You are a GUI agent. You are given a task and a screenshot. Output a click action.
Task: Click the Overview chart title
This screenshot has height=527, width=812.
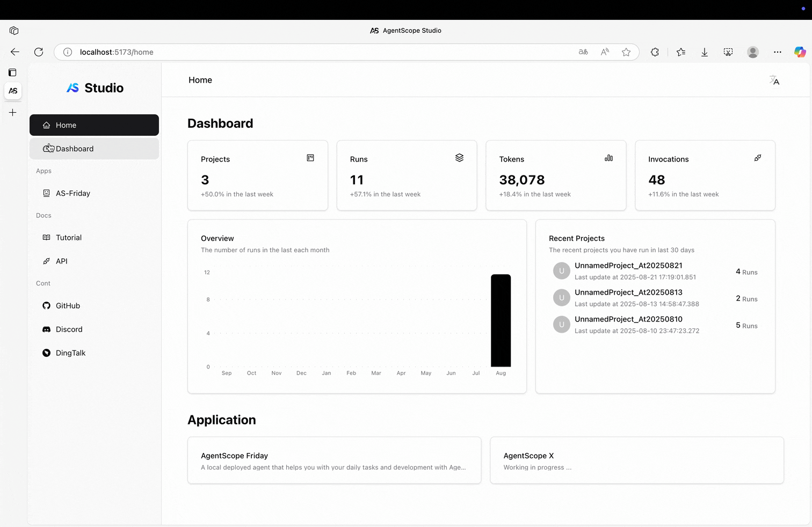(x=218, y=238)
